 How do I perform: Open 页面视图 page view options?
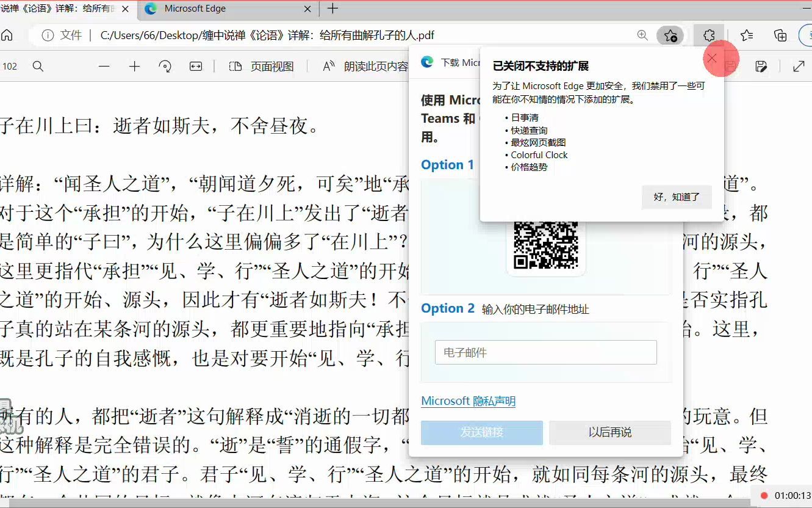click(262, 67)
